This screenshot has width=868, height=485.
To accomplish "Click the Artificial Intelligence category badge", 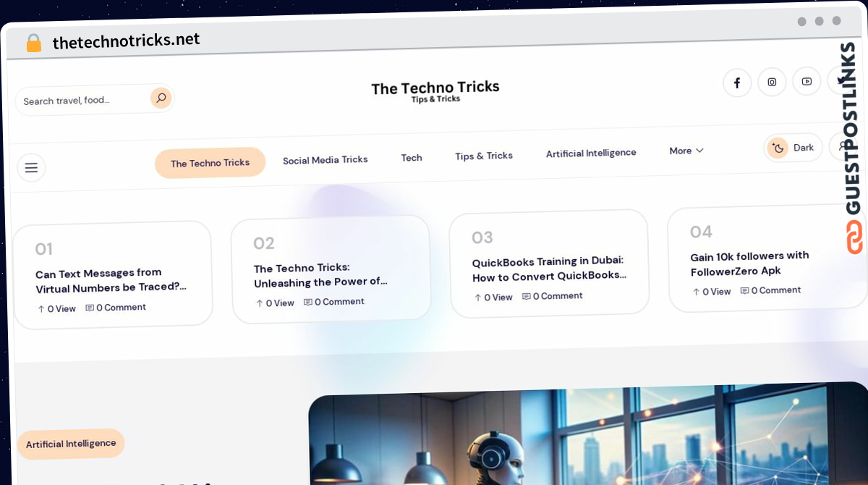I will click(x=71, y=444).
